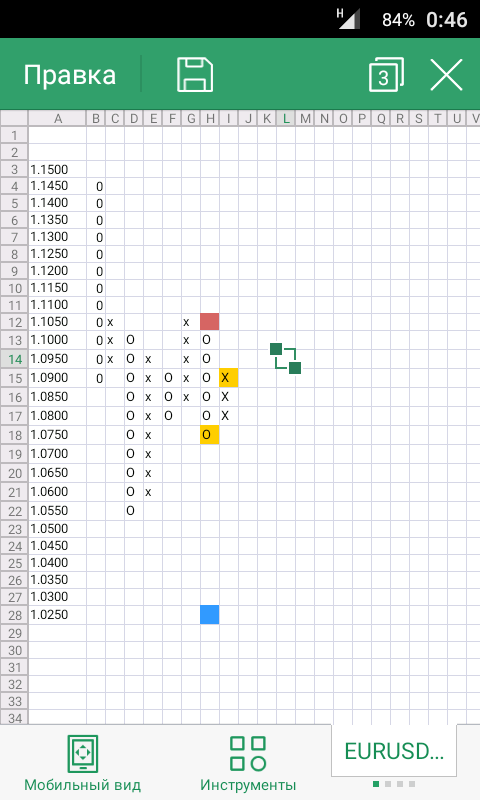Open the Инструменты tools panel

tap(248, 763)
